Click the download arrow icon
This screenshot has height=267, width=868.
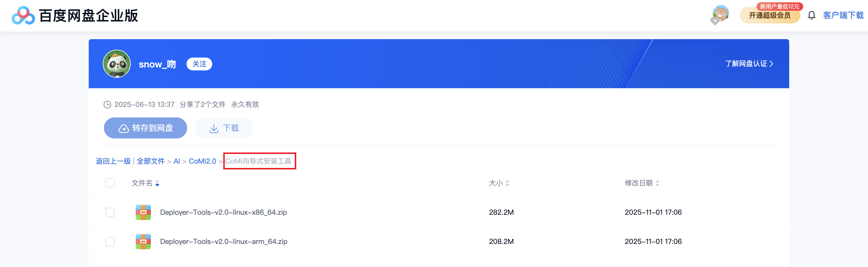pyautogui.click(x=214, y=129)
